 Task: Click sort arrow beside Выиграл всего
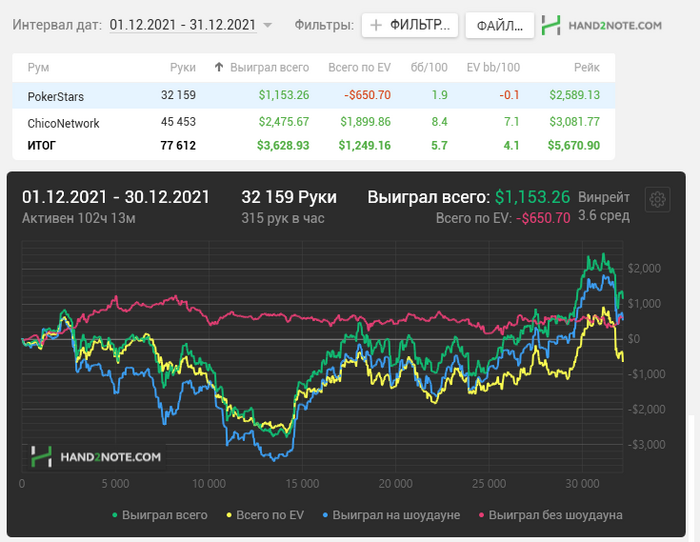[x=219, y=67]
